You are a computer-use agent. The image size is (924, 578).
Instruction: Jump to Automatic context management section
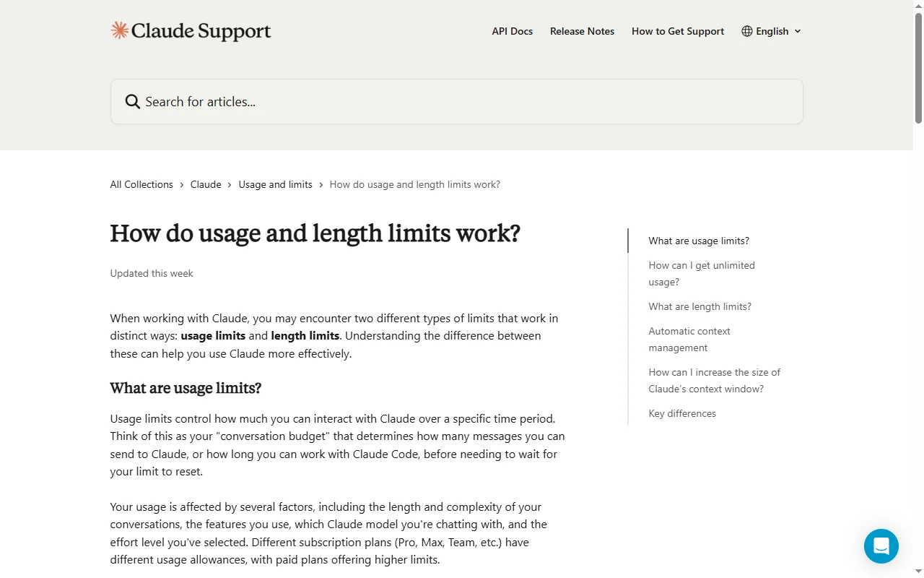689,340
